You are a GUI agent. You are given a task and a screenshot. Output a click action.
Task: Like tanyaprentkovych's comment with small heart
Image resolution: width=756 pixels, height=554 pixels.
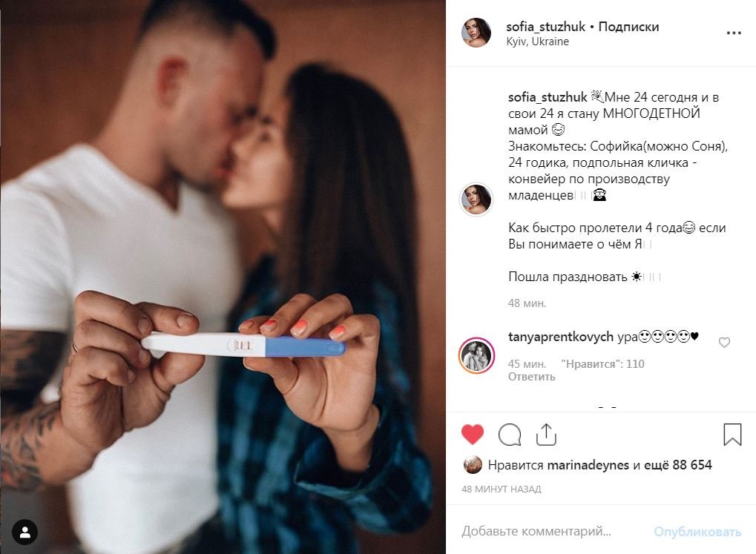[724, 343]
